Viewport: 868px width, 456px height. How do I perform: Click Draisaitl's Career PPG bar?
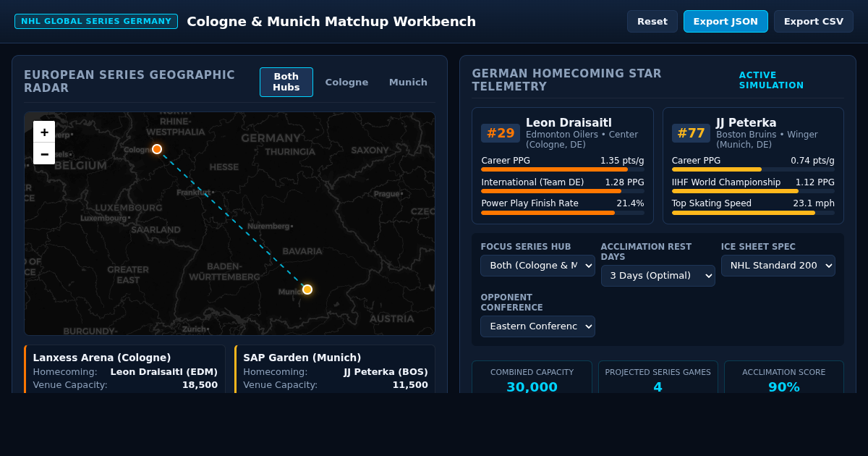pos(563,169)
